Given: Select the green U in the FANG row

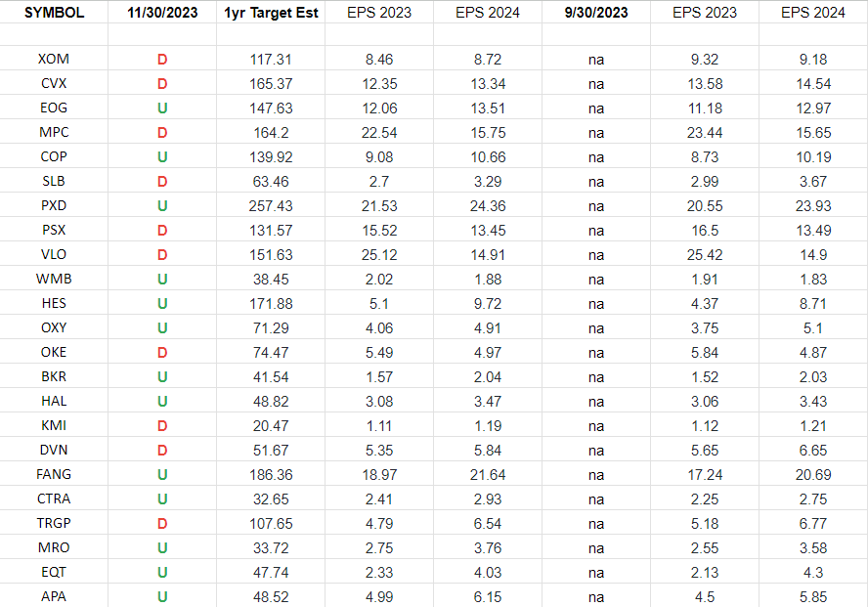Looking at the screenshot, I should (162, 474).
